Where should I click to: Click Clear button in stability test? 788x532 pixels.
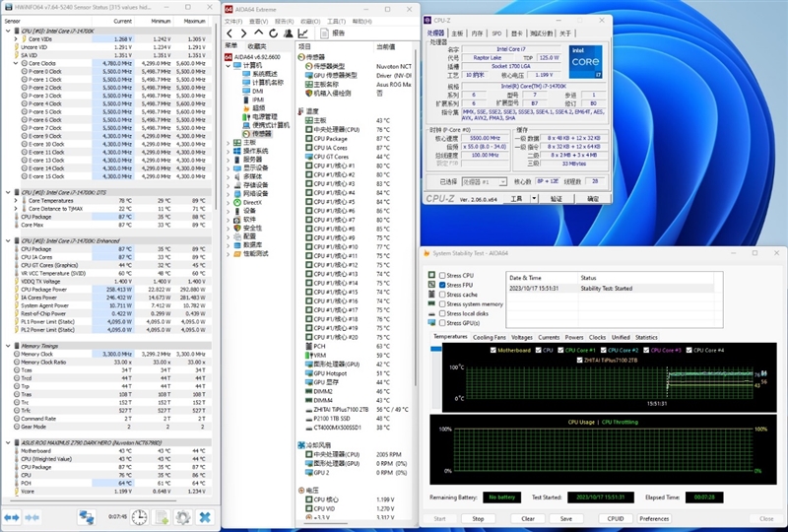pos(528,518)
